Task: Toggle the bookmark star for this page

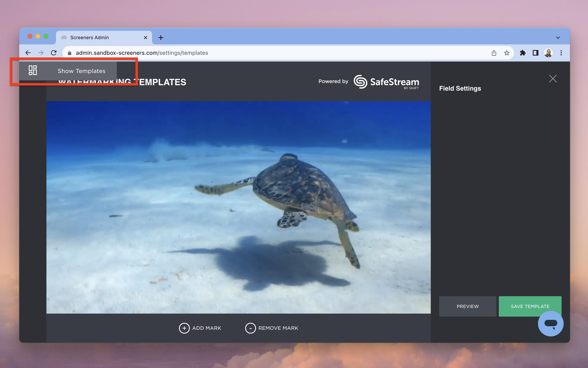Action: (x=507, y=53)
